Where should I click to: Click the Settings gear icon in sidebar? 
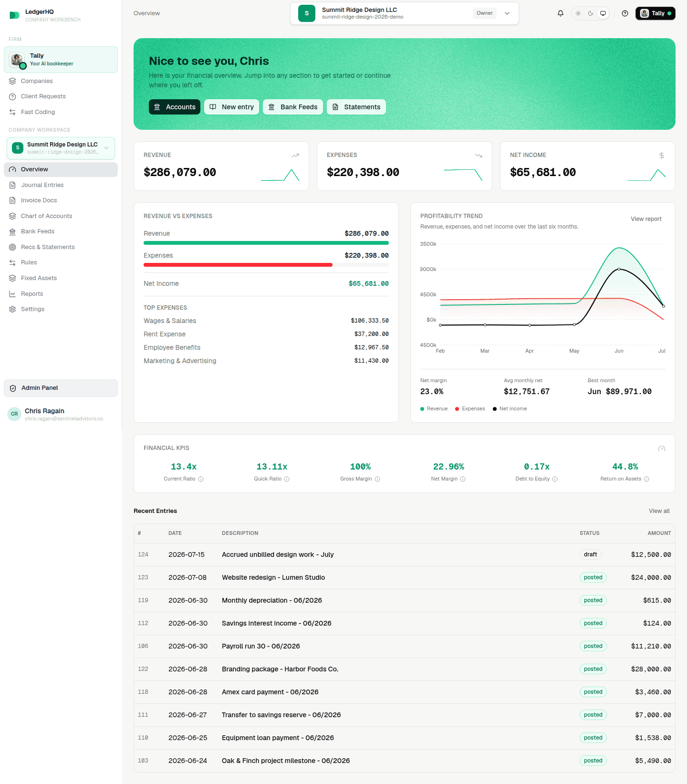click(12, 309)
